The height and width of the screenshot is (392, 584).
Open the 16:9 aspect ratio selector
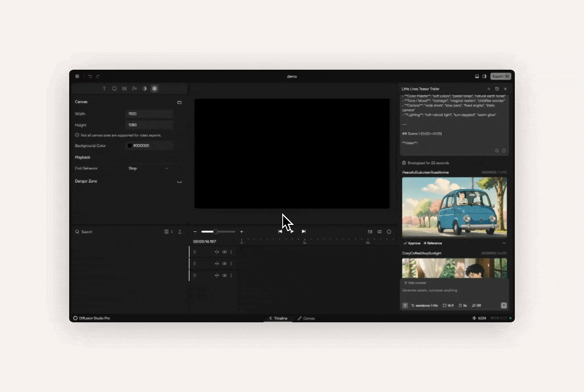tap(448, 305)
